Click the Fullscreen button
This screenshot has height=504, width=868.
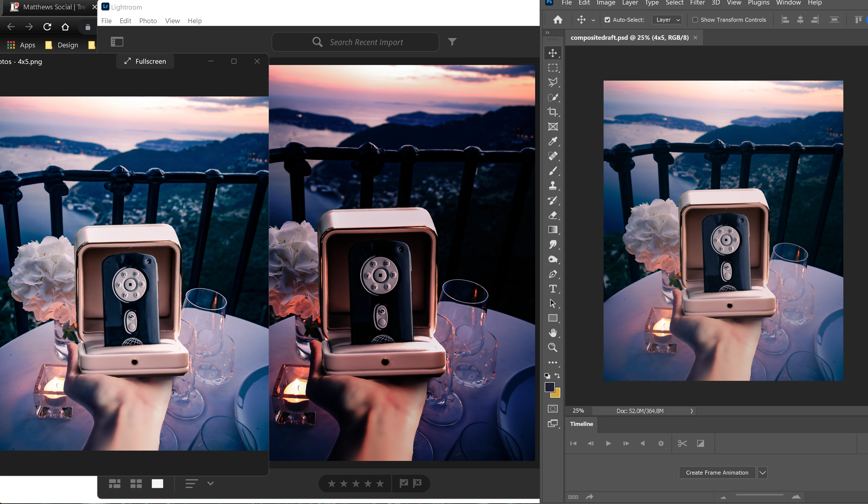point(145,61)
